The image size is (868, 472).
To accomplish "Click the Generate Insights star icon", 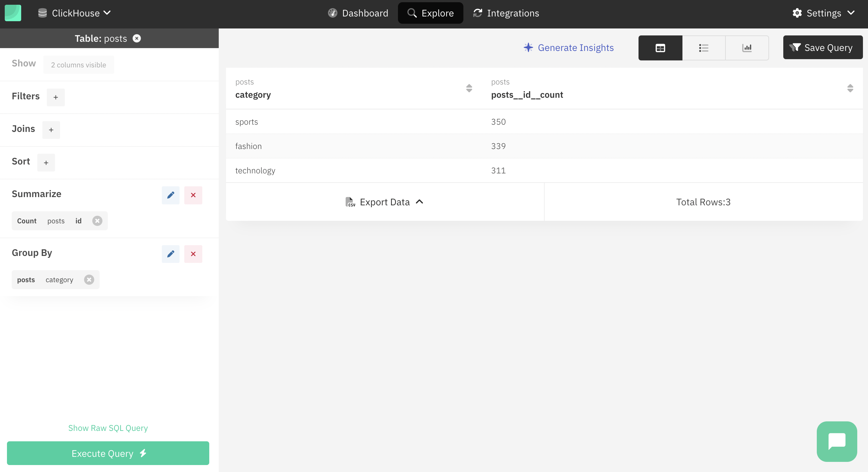I will pyautogui.click(x=528, y=47).
